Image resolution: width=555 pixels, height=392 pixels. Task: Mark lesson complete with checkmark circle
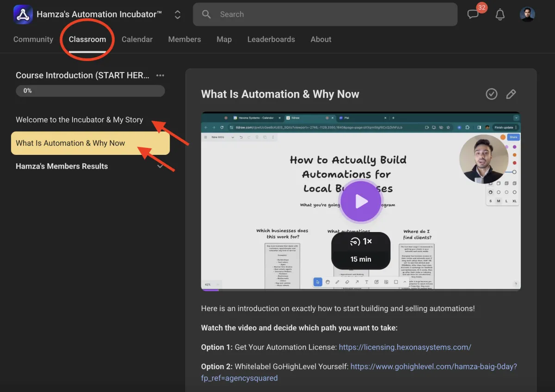(x=492, y=94)
